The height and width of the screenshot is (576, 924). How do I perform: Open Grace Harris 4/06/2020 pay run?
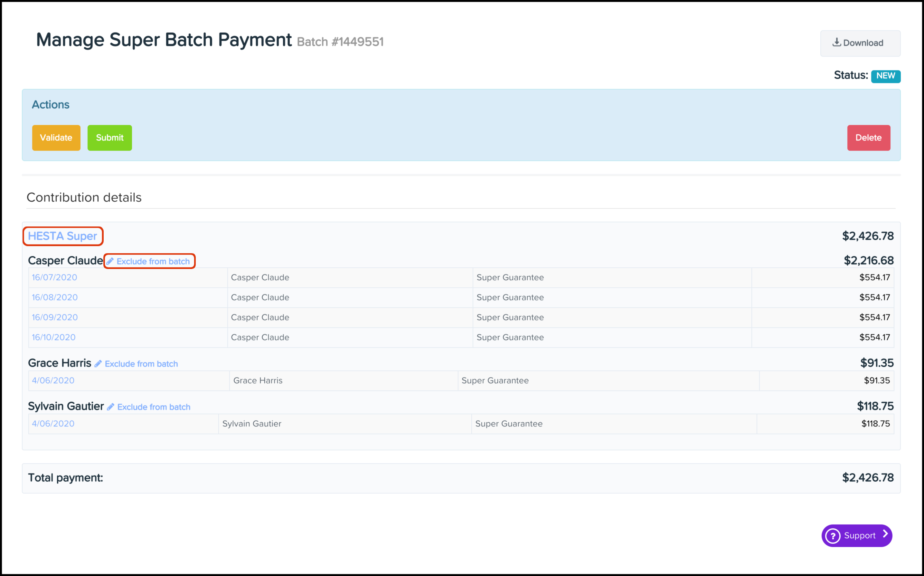[x=53, y=380]
